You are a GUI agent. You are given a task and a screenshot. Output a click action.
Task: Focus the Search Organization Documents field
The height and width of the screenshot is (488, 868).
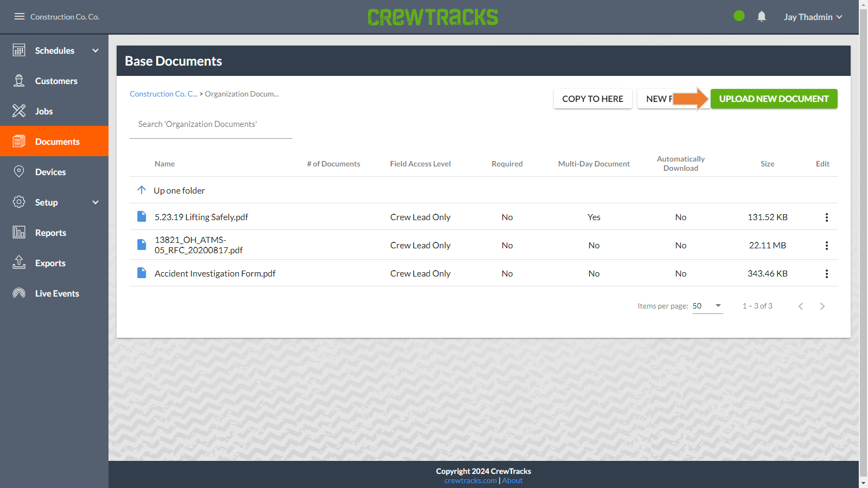pos(211,124)
